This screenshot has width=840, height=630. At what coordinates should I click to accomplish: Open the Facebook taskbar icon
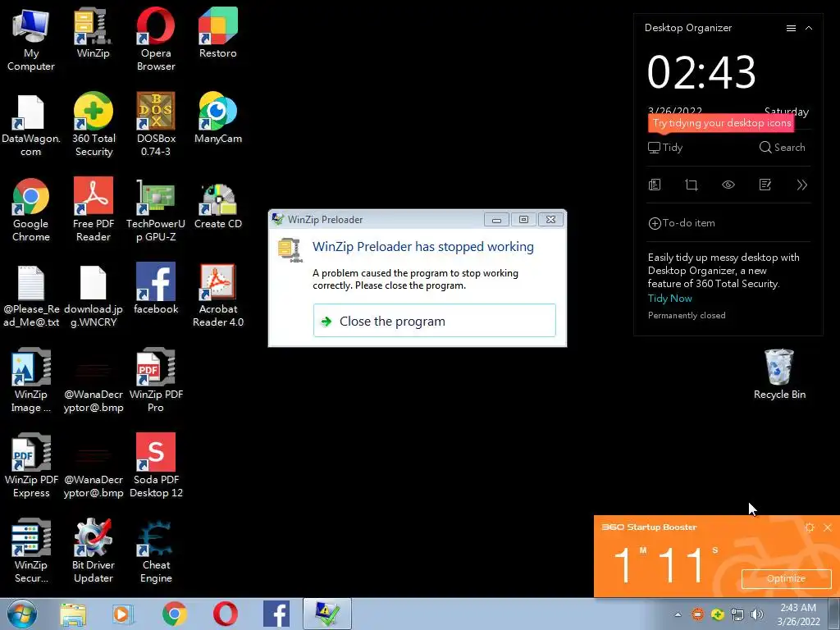pyautogui.click(x=276, y=614)
